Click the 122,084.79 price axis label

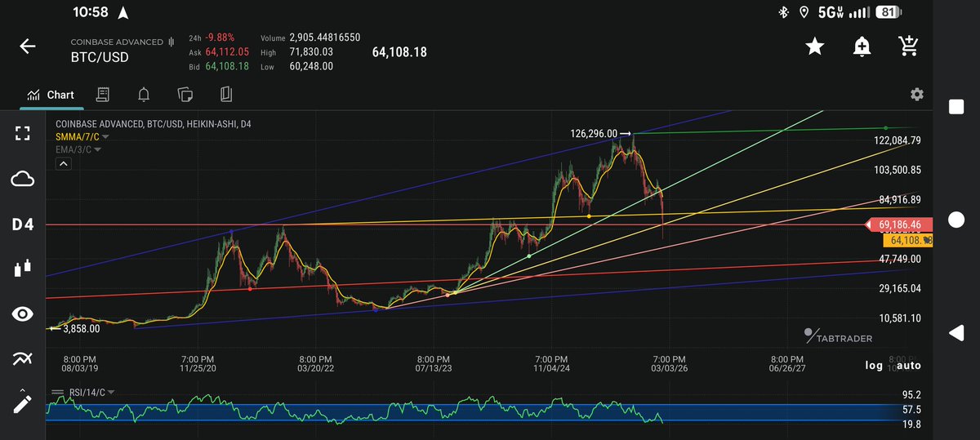898,140
